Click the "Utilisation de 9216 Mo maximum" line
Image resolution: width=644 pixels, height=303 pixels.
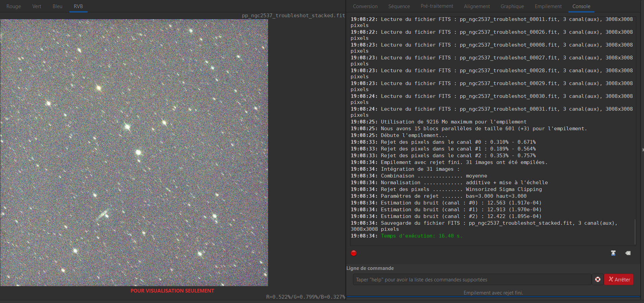(438, 122)
